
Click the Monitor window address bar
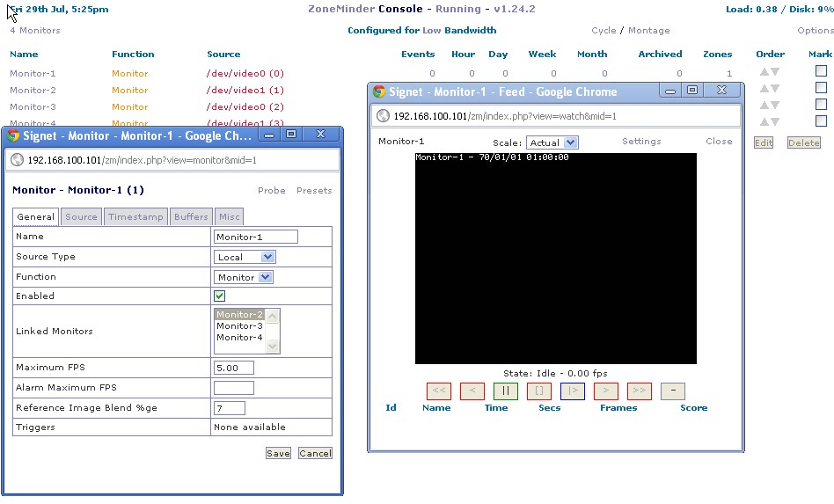pyautogui.click(x=172, y=160)
